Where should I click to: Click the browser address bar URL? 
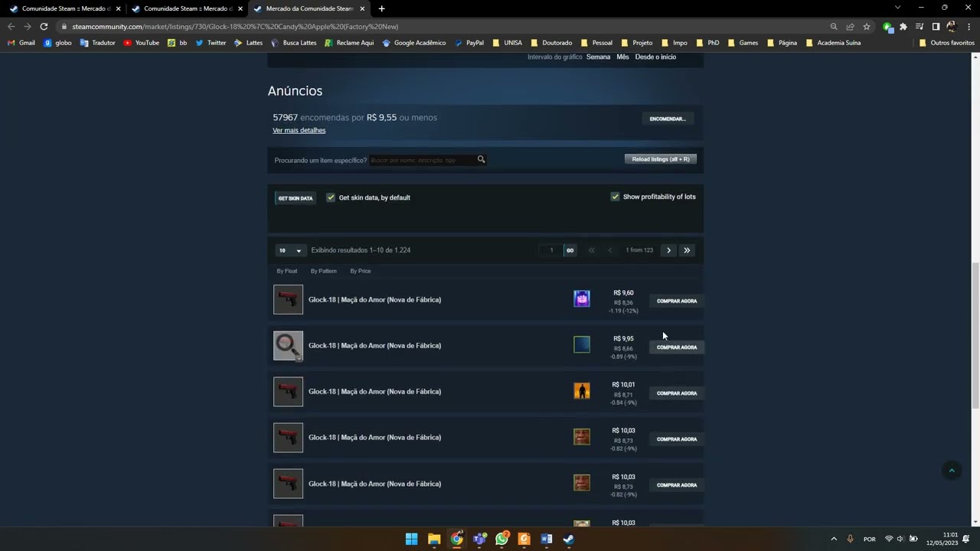pyautogui.click(x=235, y=26)
